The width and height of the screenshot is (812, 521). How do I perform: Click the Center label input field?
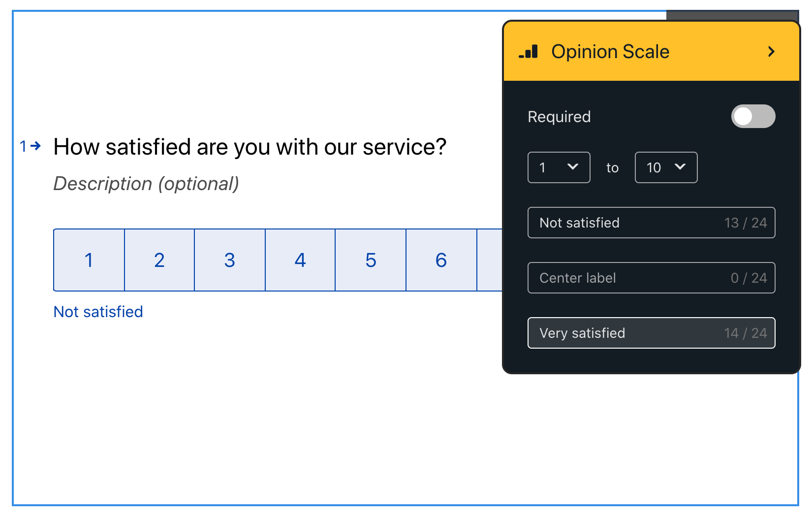[x=652, y=278]
